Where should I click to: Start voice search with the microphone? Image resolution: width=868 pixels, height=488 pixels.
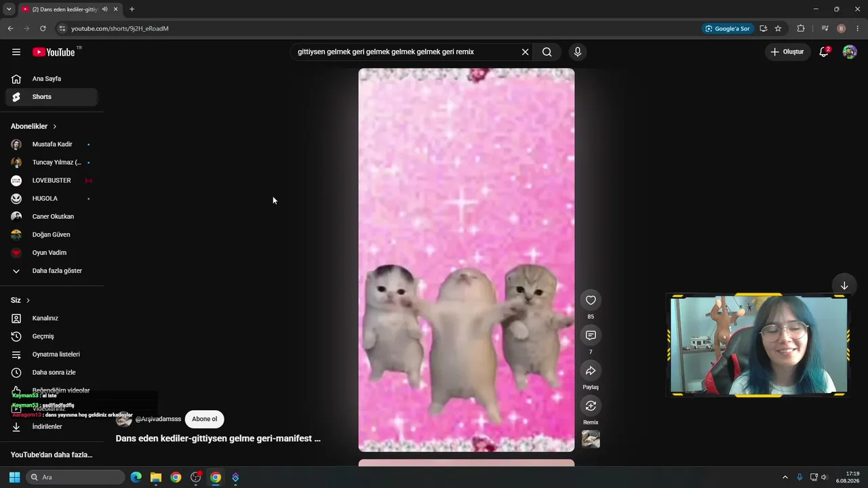578,52
